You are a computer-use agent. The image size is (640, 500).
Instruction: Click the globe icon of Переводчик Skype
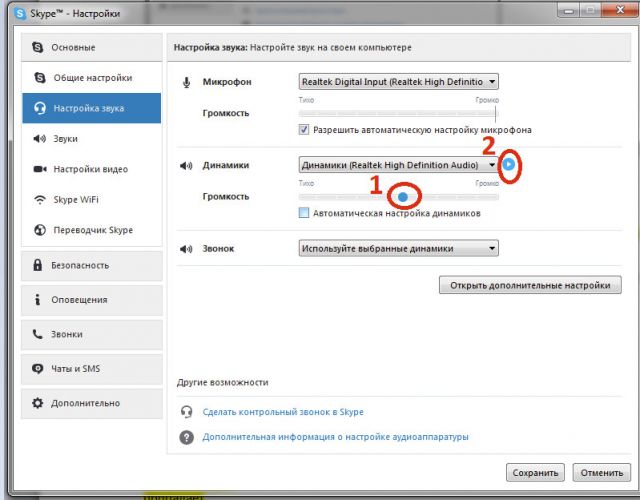click(40, 230)
